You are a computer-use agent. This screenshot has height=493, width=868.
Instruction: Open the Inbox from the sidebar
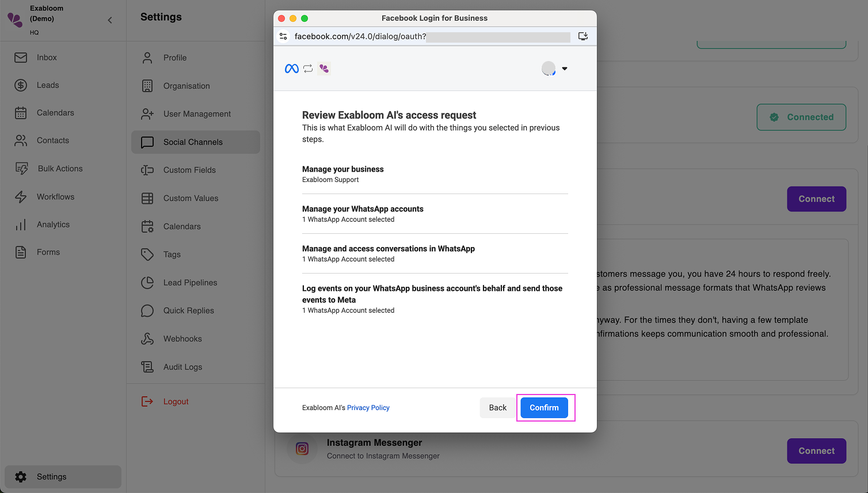(x=46, y=57)
